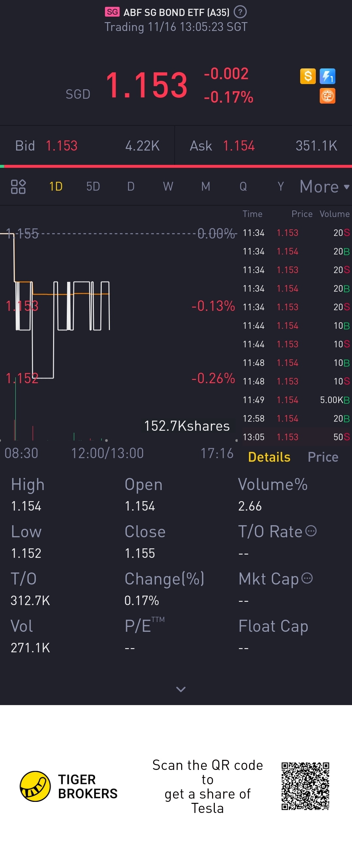
Task: Tap the red bid-ask ratio bar
Action: click(178, 166)
